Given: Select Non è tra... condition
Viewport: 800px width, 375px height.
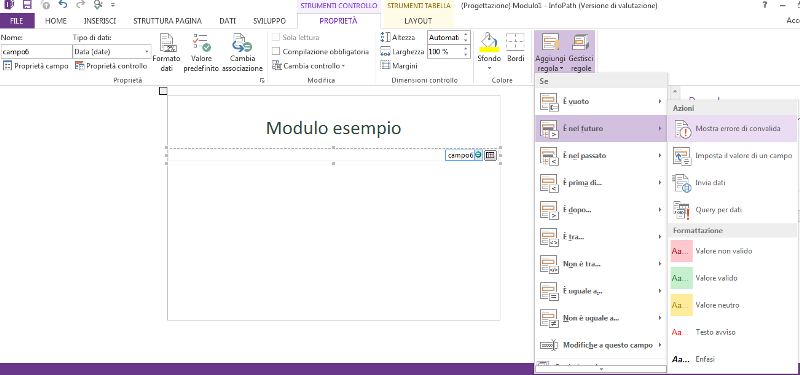Looking at the screenshot, I should (601, 264).
